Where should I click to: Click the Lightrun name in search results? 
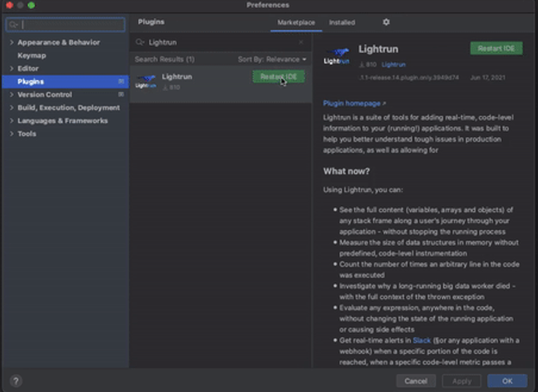pyautogui.click(x=177, y=76)
